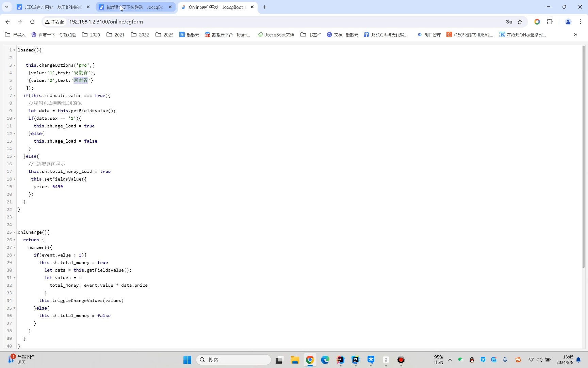The height and width of the screenshot is (368, 588).
Task: Fold the setFieldsValue block at line 18
Action: coord(14,179)
